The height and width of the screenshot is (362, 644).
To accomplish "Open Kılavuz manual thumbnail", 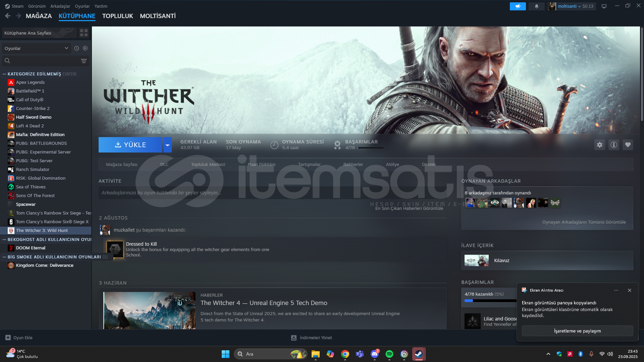I will coord(476,260).
